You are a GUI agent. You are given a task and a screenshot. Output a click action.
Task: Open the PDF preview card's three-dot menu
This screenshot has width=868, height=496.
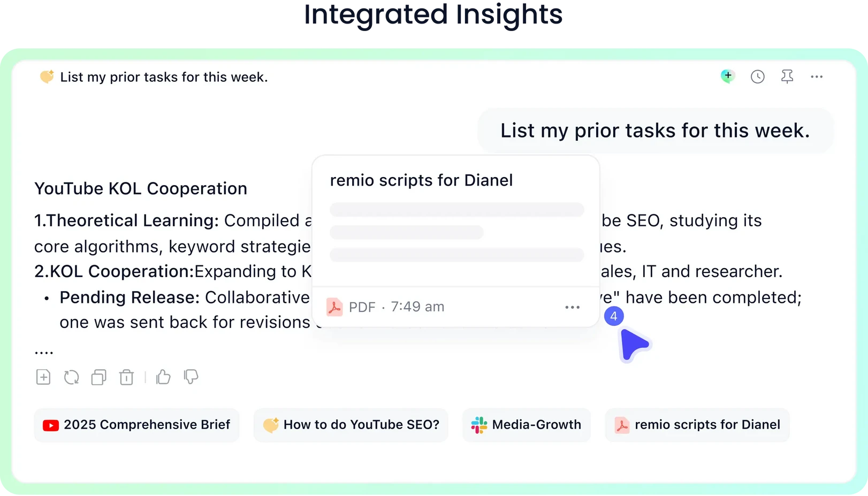(x=572, y=307)
